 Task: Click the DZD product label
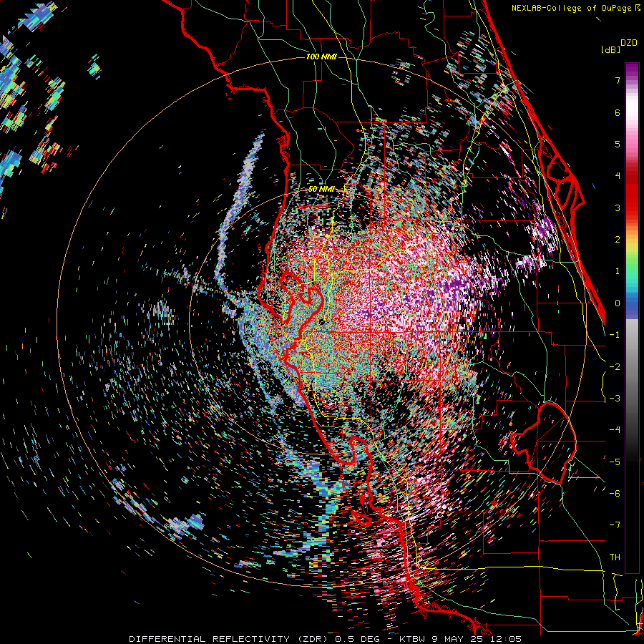coord(628,43)
